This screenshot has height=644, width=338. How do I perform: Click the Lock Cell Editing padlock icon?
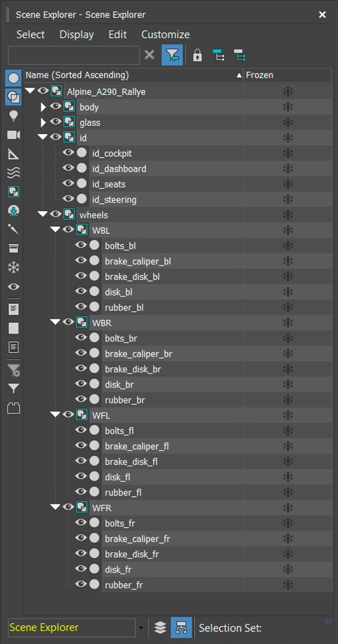198,55
